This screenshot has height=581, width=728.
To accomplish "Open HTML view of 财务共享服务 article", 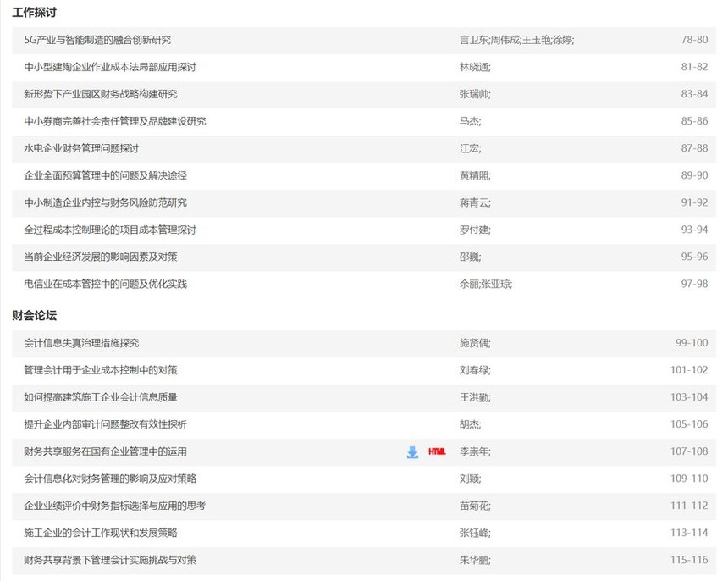I will coord(437,451).
